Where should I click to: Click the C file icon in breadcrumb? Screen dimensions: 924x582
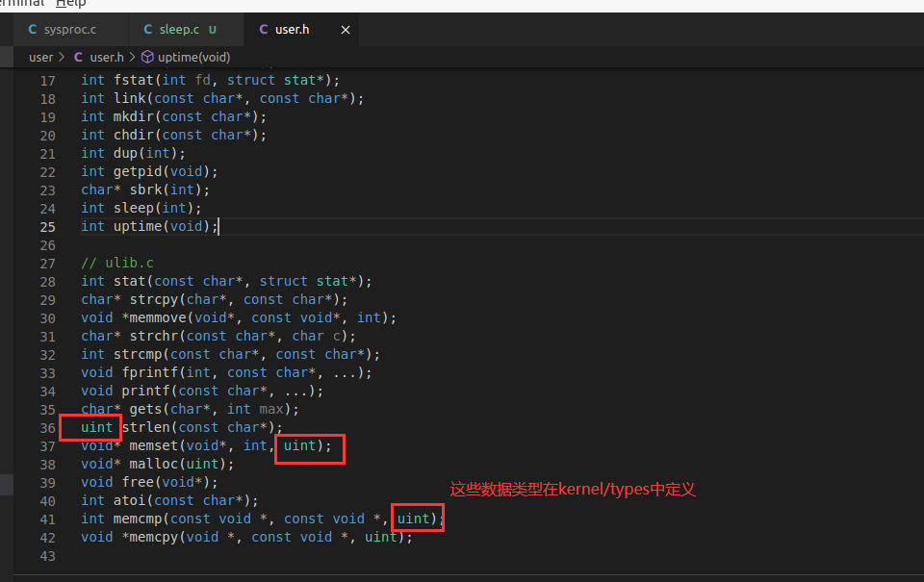point(78,57)
